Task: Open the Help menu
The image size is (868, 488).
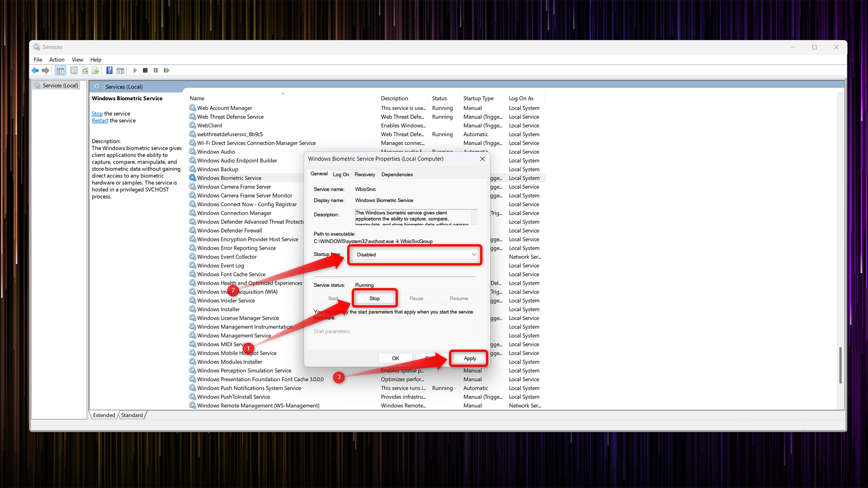Action: (96, 60)
